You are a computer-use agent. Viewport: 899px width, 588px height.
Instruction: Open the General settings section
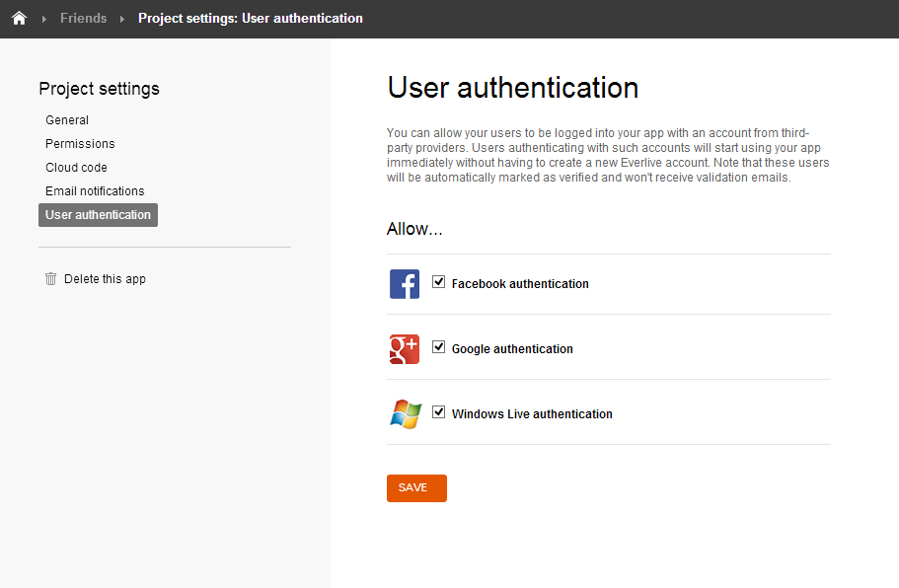click(x=67, y=120)
